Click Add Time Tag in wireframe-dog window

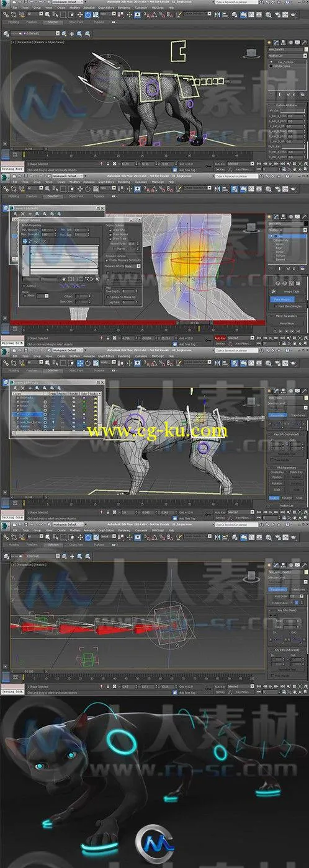[x=188, y=169]
